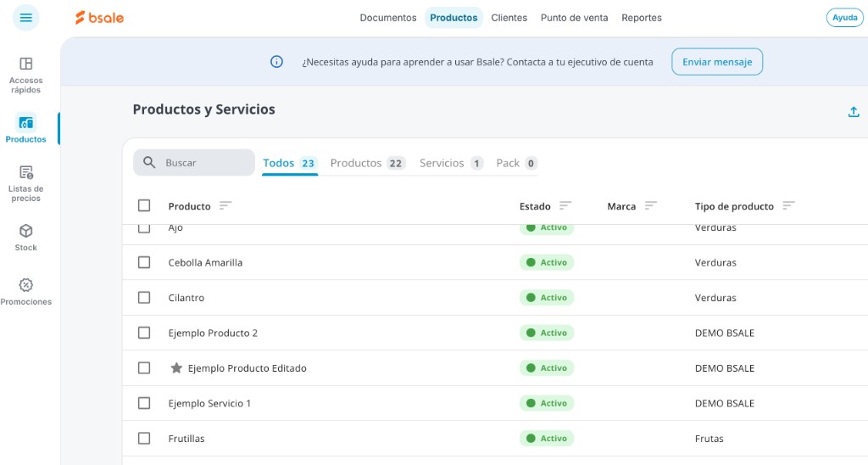Sort by Producto column icon
The height and width of the screenshot is (465, 868).
click(225, 205)
